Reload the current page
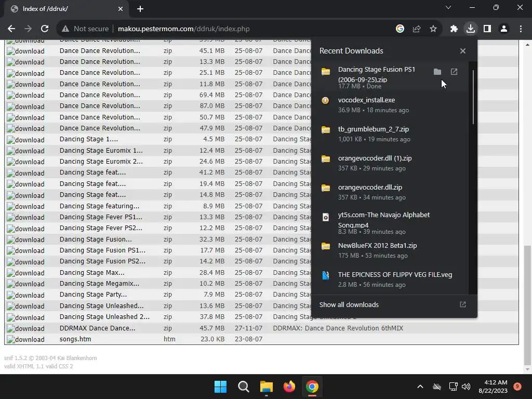 [x=45, y=29]
